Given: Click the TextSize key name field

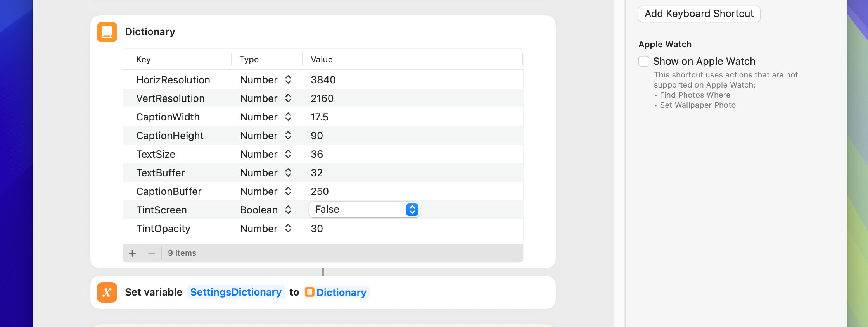Looking at the screenshot, I should [156, 154].
